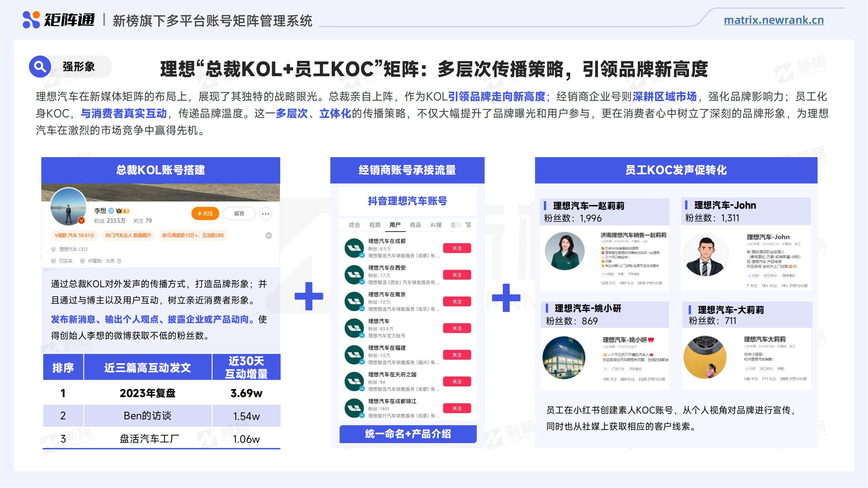
Task: Click the 总裁KOL账号搭建 header
Action: [161, 170]
